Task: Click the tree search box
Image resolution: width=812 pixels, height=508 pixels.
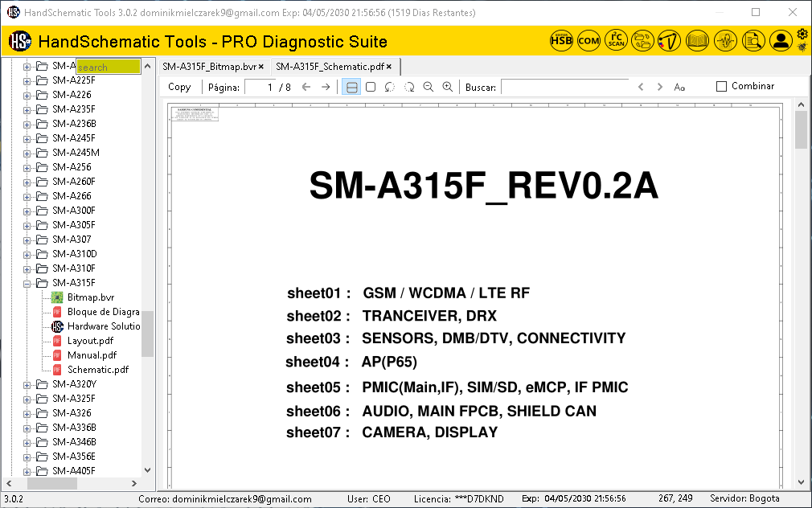Action: (x=109, y=67)
